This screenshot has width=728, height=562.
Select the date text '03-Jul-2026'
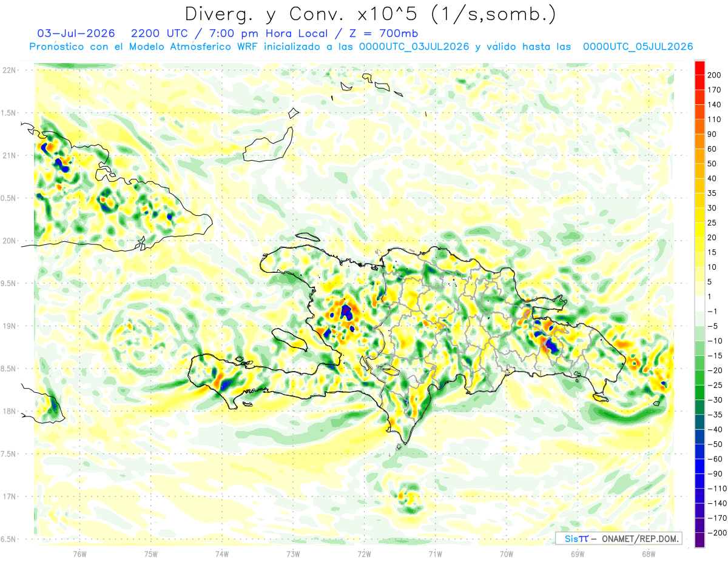[x=75, y=33]
